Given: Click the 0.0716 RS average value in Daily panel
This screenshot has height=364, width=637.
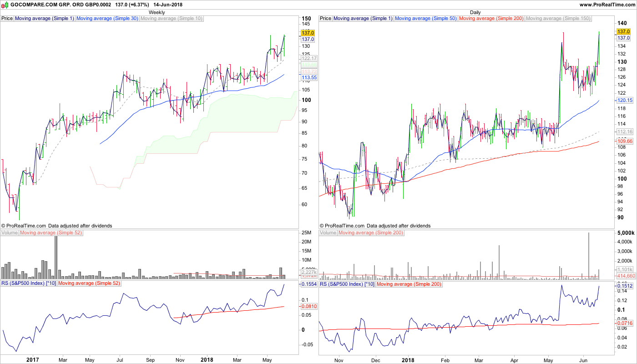Looking at the screenshot, I should click(625, 323).
